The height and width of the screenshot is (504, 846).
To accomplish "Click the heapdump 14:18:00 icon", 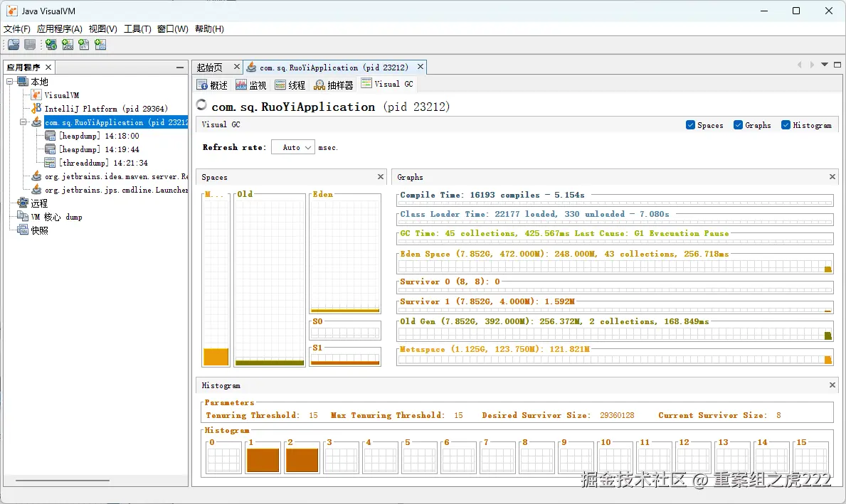I will click(x=51, y=136).
